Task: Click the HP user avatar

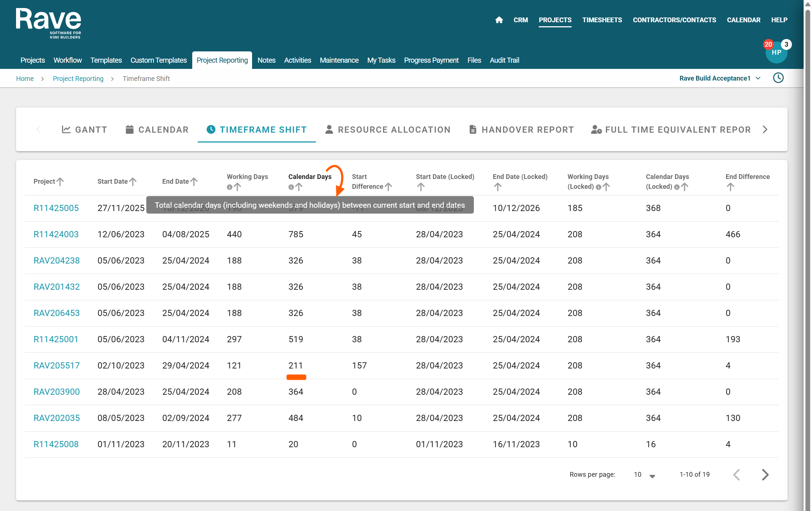Action: tap(776, 53)
